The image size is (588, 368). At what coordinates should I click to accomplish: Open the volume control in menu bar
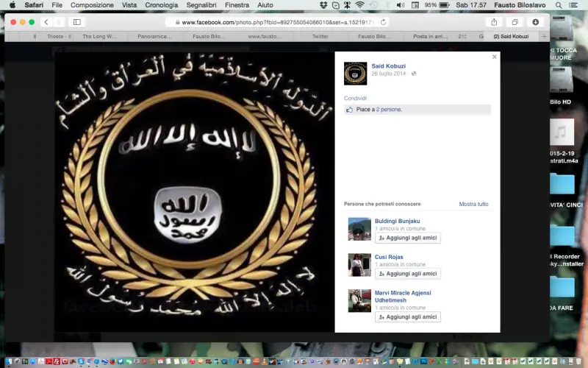(x=401, y=5)
